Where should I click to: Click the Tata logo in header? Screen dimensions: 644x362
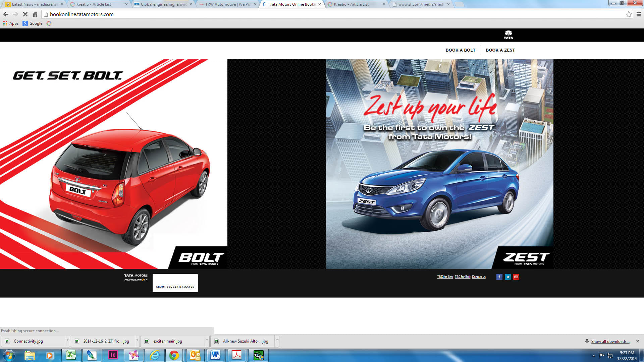(508, 35)
